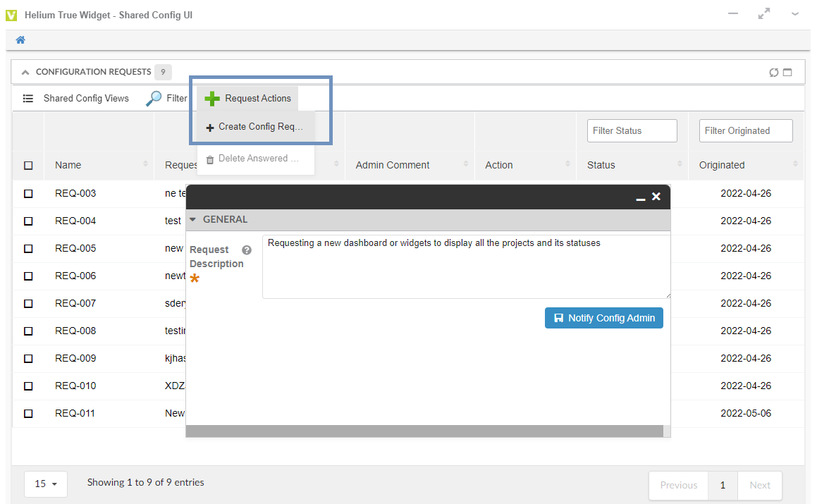Image resolution: width=817 pixels, height=504 pixels.
Task: Open the 15 entries per page dropdown
Action: (x=46, y=484)
